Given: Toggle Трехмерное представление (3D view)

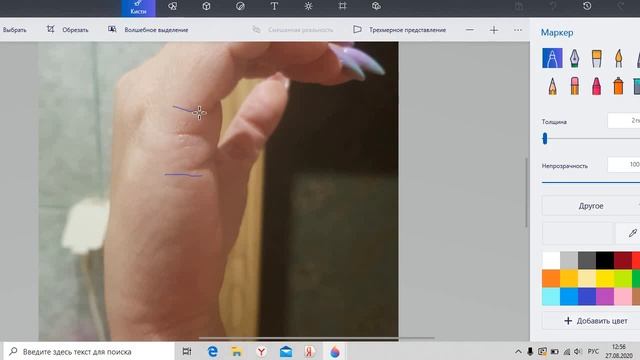Looking at the screenshot, I should (x=400, y=29).
